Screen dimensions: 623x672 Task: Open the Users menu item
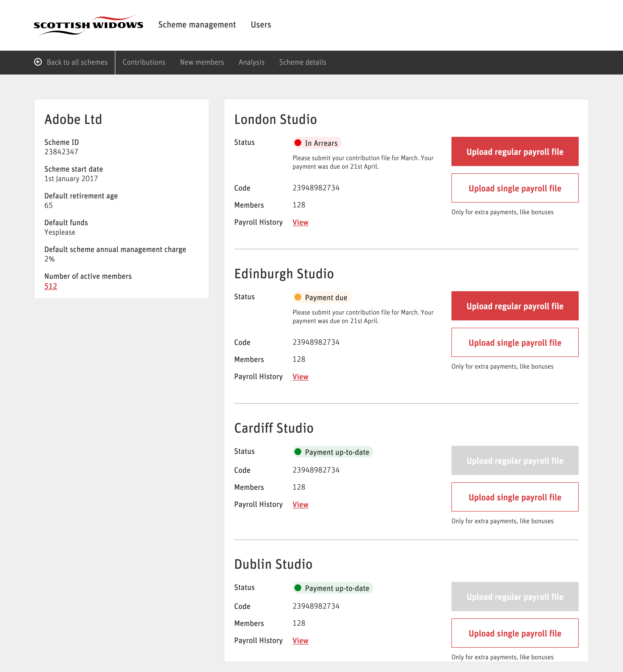click(261, 25)
